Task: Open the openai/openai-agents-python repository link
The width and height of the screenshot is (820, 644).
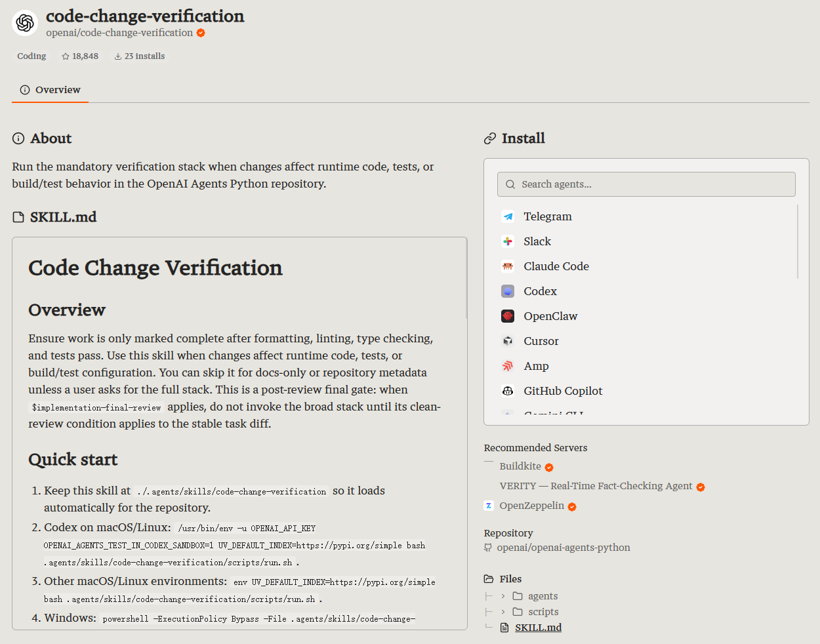Action: (x=564, y=548)
